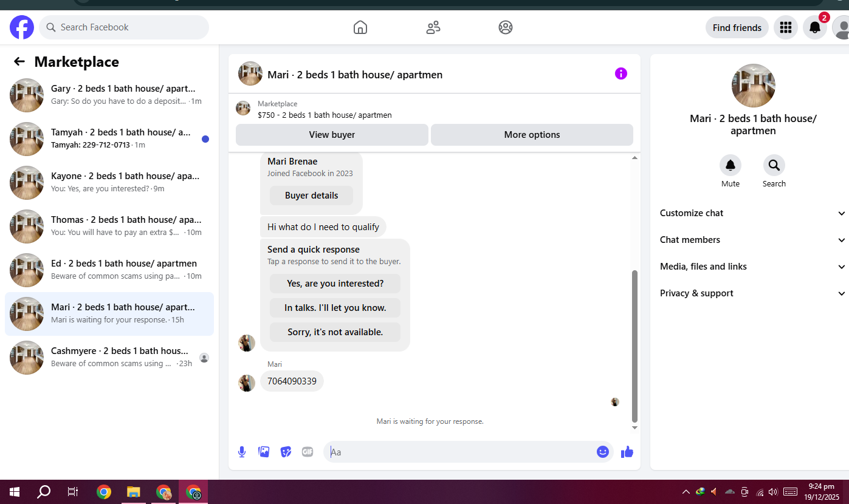Expand Media, files and links section
Viewport: 849px width, 504px height.
pyautogui.click(x=752, y=267)
